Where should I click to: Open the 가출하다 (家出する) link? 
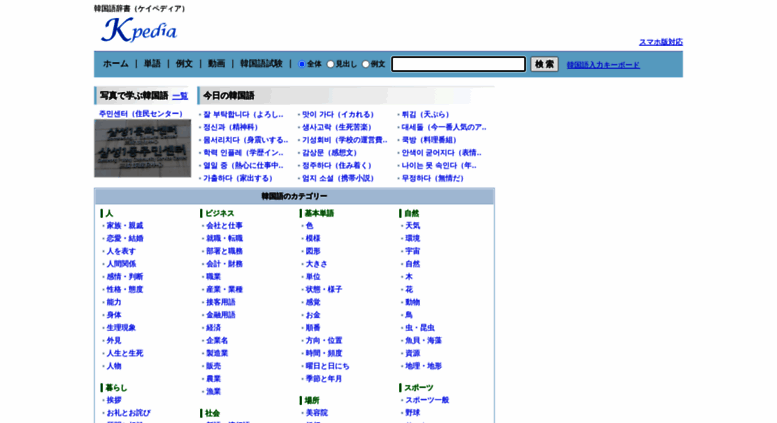pos(238,178)
